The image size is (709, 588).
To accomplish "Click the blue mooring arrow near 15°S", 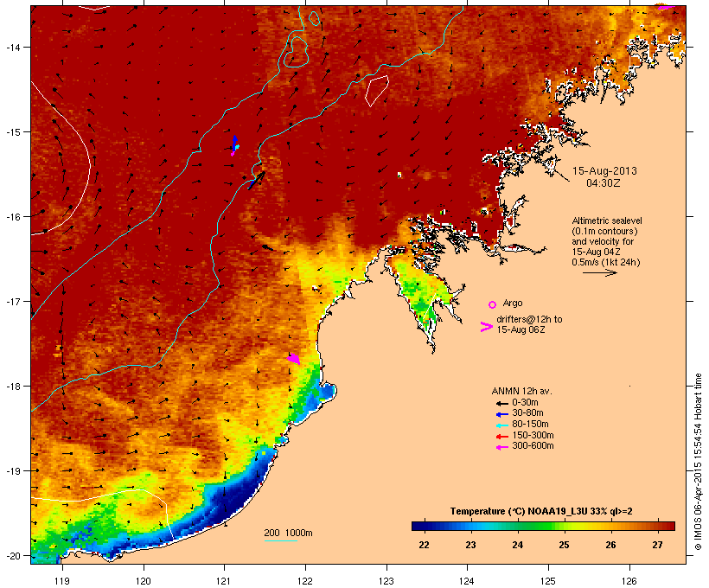I will pyautogui.click(x=234, y=143).
